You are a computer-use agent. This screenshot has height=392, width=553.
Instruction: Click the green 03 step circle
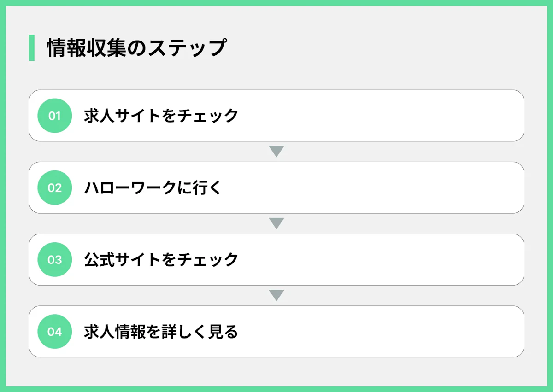pos(54,259)
